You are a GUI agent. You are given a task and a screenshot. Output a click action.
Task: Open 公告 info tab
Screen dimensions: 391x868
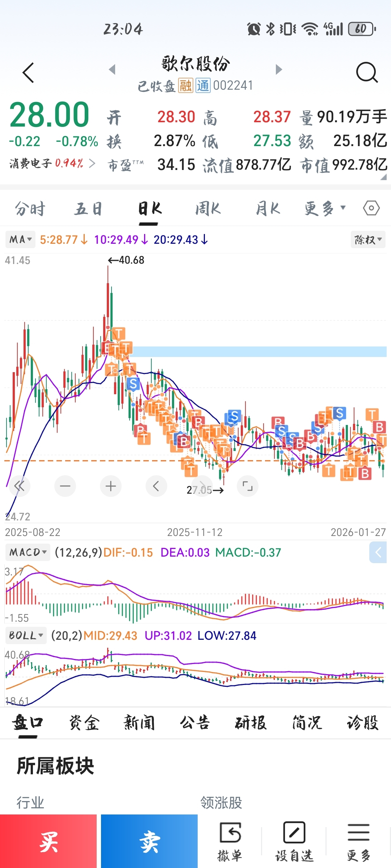(195, 723)
